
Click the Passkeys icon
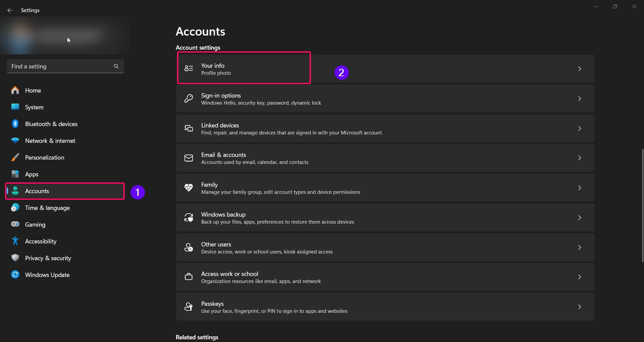189,307
